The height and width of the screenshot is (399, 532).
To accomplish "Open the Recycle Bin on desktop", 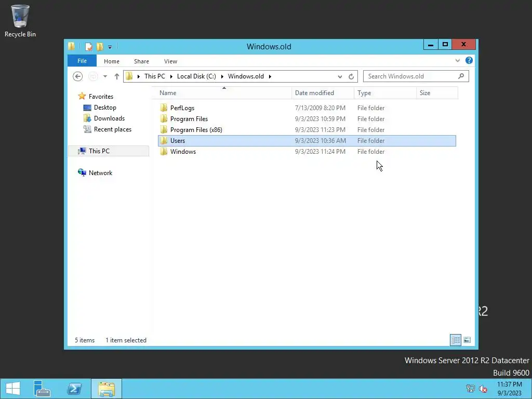I will point(20,21).
